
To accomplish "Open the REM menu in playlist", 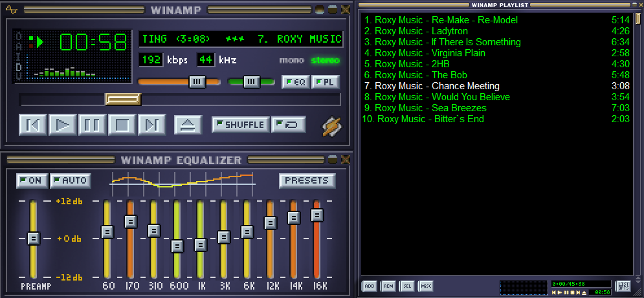I will [388, 286].
